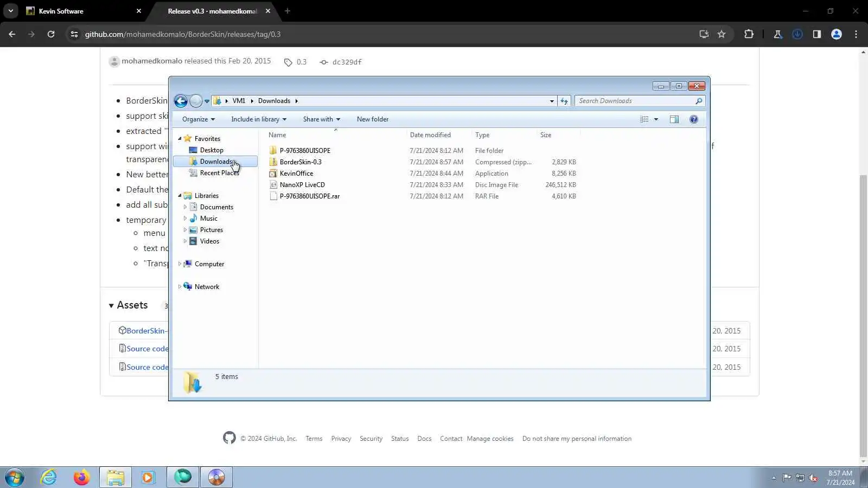Open the Explorer help button
The height and width of the screenshot is (488, 868).
[693, 119]
